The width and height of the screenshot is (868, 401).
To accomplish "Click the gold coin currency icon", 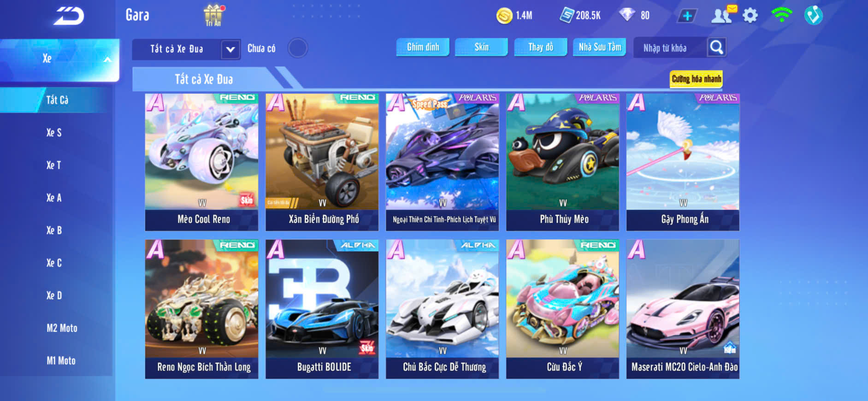I will tap(504, 16).
